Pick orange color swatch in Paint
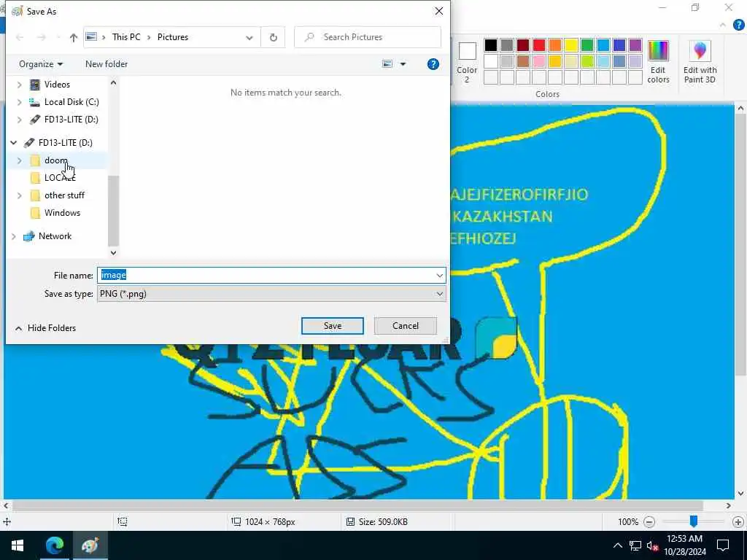Image resolution: width=747 pixels, height=560 pixels. [x=555, y=45]
